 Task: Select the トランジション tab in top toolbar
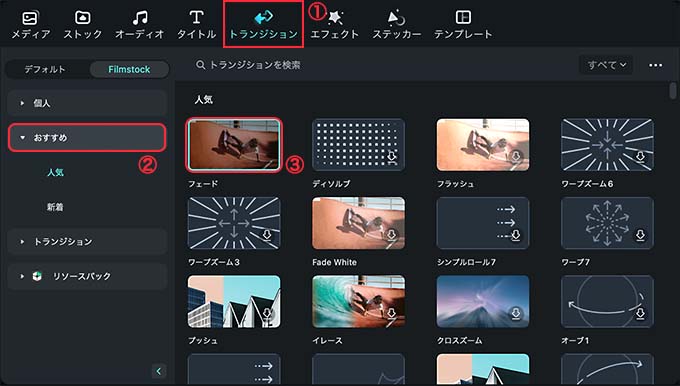[263, 25]
